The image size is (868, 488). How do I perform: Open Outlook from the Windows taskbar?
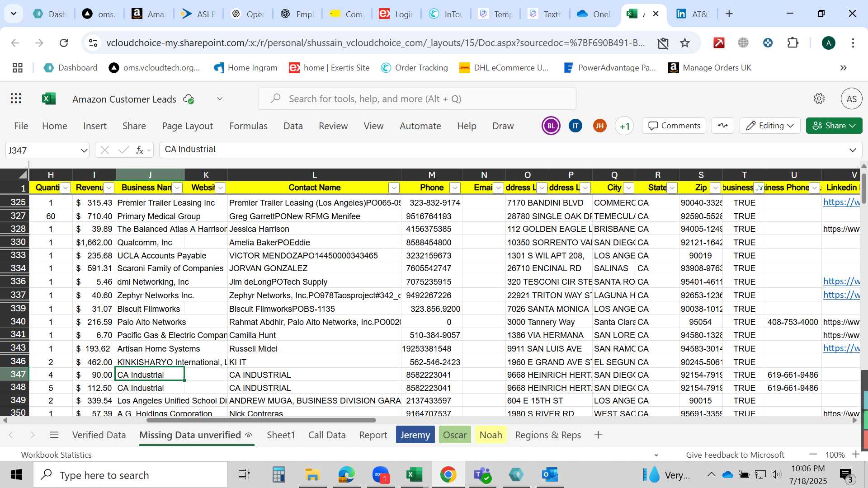[550, 474]
